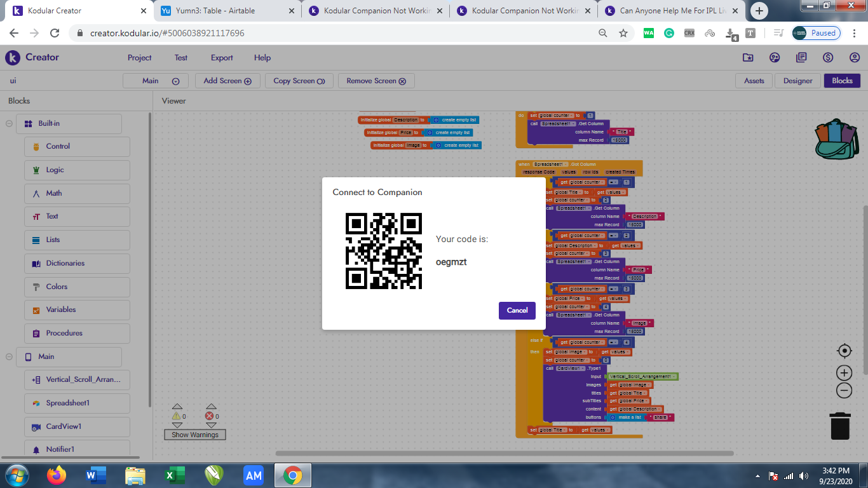Open the Control blocks category
Screen dimensions: 868x488
77,146
